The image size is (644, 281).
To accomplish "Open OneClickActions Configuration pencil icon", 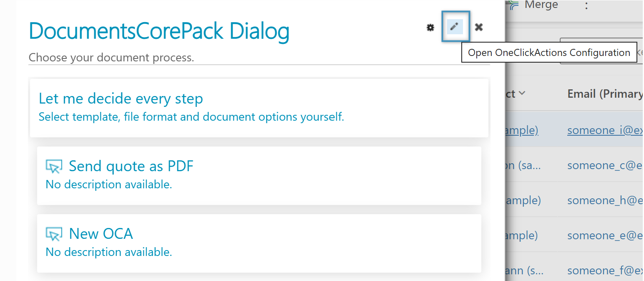I will [x=455, y=27].
